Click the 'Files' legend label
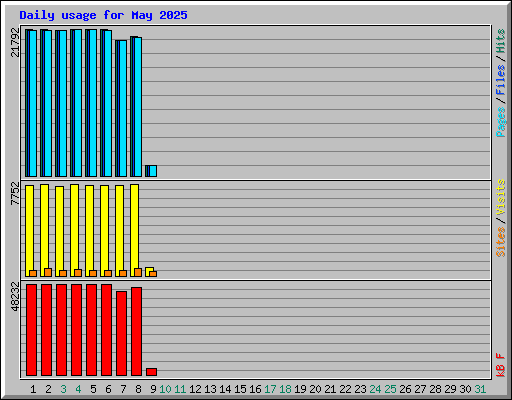The width and height of the screenshot is (512, 400). tap(501, 80)
